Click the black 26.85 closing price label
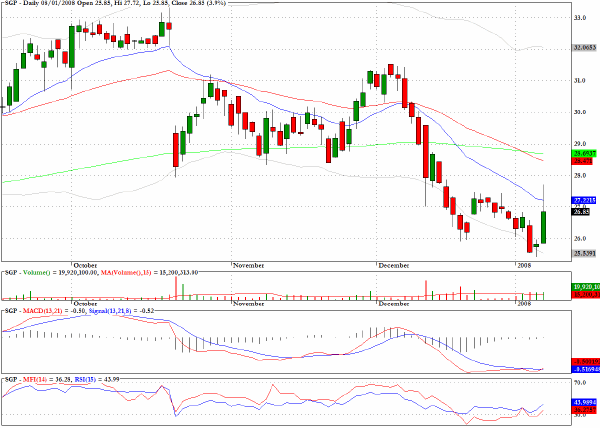This screenshot has width=600, height=428. (581, 211)
